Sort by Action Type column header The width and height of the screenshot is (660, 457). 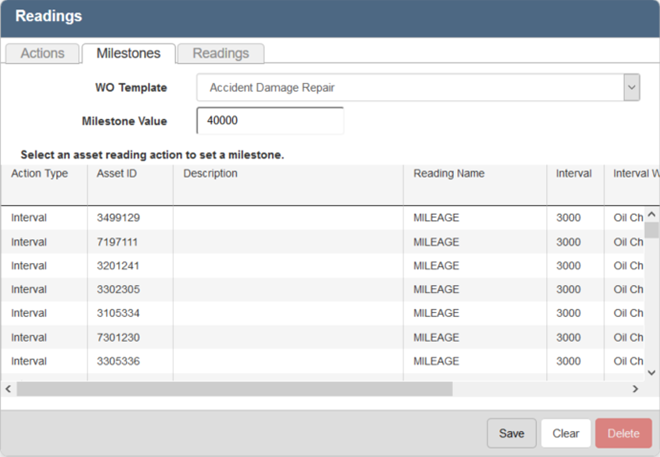click(40, 173)
